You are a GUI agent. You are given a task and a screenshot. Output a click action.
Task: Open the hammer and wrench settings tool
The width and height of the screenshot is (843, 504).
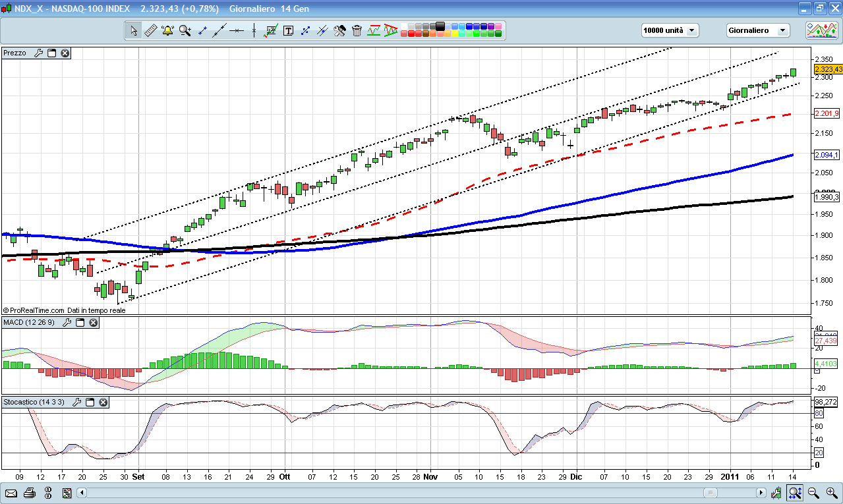point(339,30)
